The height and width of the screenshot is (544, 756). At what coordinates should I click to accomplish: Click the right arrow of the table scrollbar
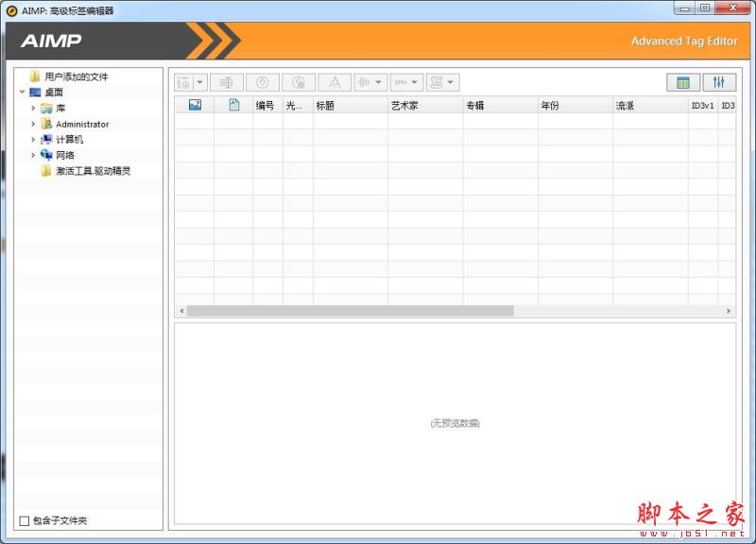pos(729,311)
